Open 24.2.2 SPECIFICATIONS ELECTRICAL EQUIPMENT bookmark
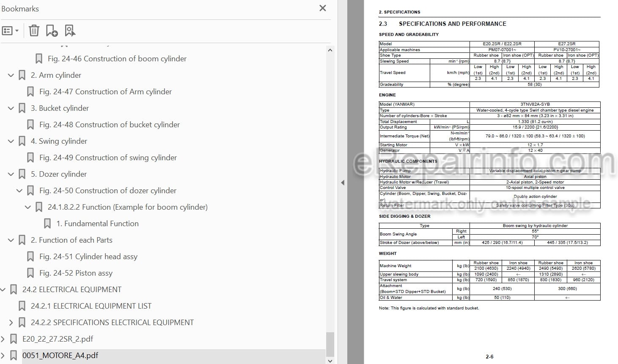The image size is (618, 364). point(112,322)
